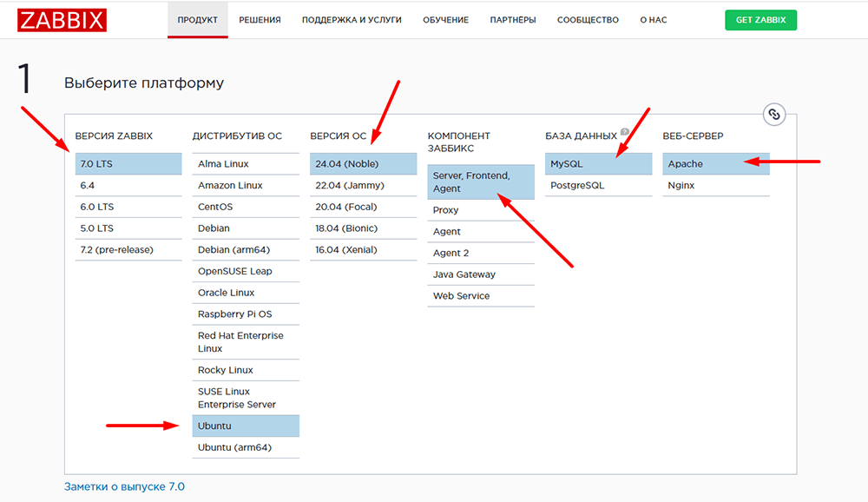Screen dimensions: 868x502
Task: Select Zabbix version 6.4
Action: point(128,186)
